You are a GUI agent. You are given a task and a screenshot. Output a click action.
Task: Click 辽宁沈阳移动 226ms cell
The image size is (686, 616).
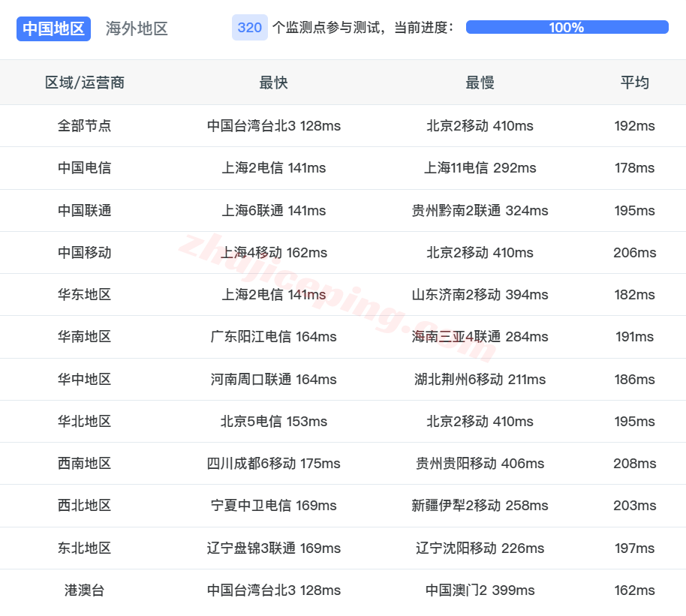tap(480, 548)
